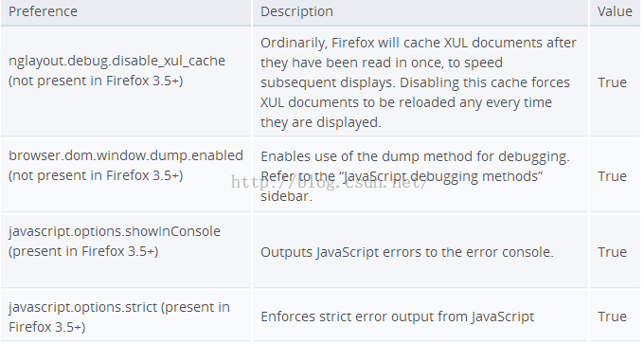Click "(present in Firefox 3.5+)" under showInConsole
Viewport: 644px width, 344px height.
coord(83,251)
